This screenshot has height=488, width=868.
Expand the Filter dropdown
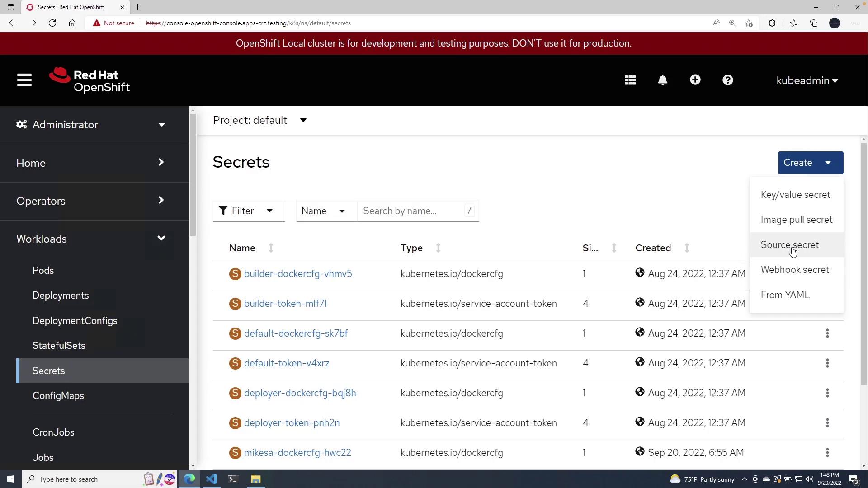coord(249,211)
